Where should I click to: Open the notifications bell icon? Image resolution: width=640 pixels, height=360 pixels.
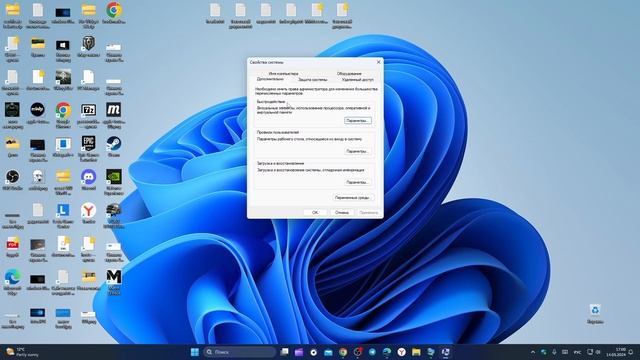pyautogui.click(x=631, y=352)
